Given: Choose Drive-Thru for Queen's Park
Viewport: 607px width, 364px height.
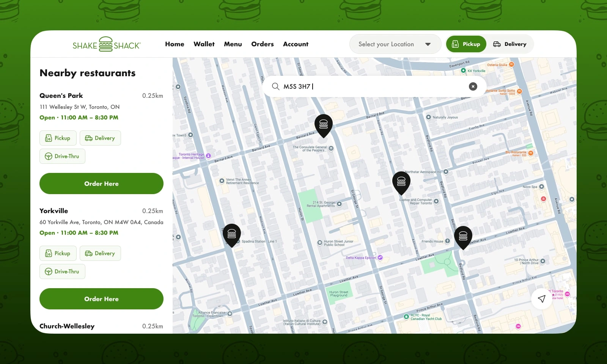Looking at the screenshot, I should pyautogui.click(x=62, y=156).
